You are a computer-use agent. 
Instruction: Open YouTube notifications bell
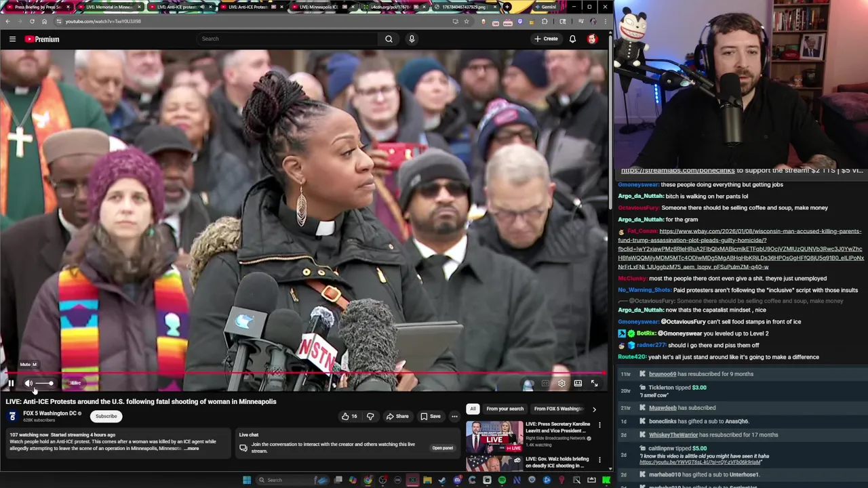[x=572, y=39]
